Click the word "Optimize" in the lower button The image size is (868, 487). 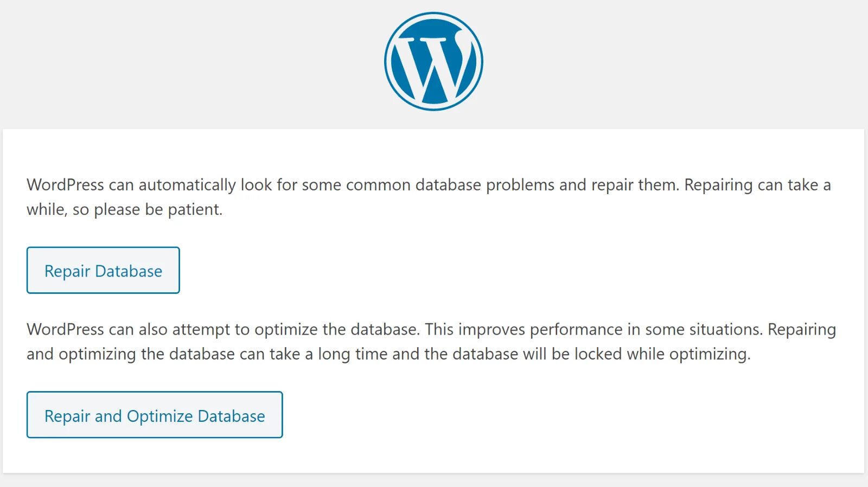[x=159, y=416]
